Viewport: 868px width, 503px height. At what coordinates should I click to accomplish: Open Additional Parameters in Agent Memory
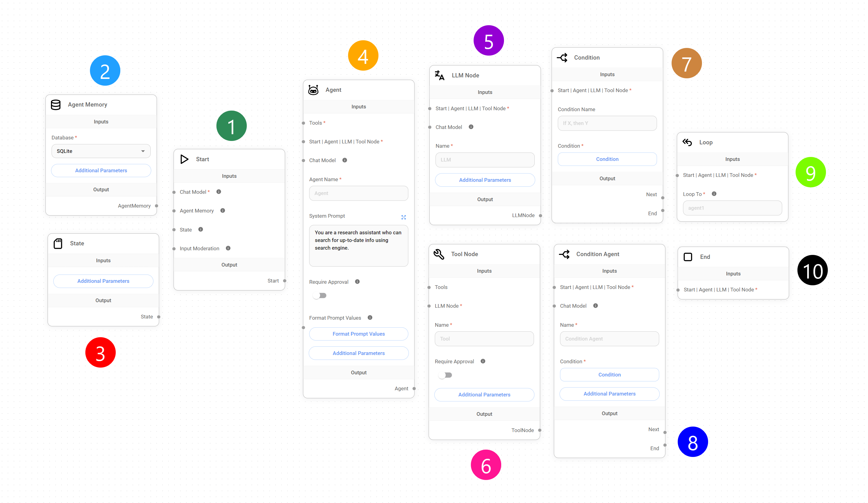pos(101,170)
